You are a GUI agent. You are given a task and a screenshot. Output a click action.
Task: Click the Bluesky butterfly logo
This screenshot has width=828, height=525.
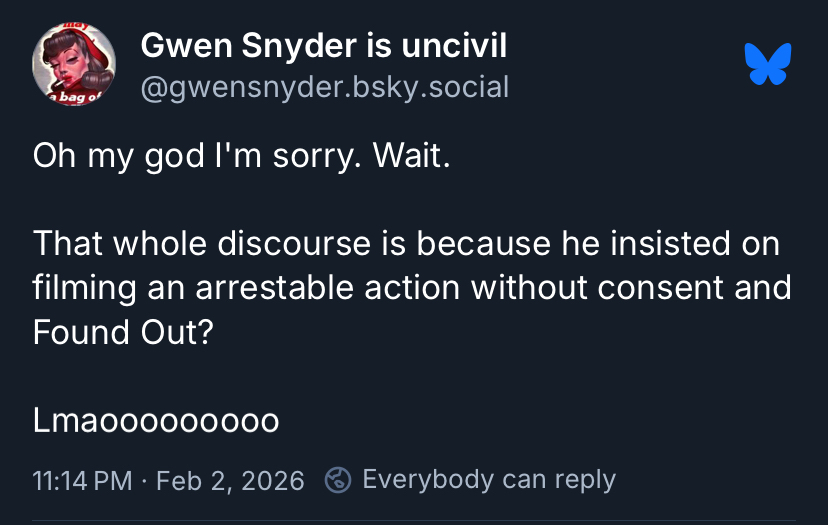768,63
